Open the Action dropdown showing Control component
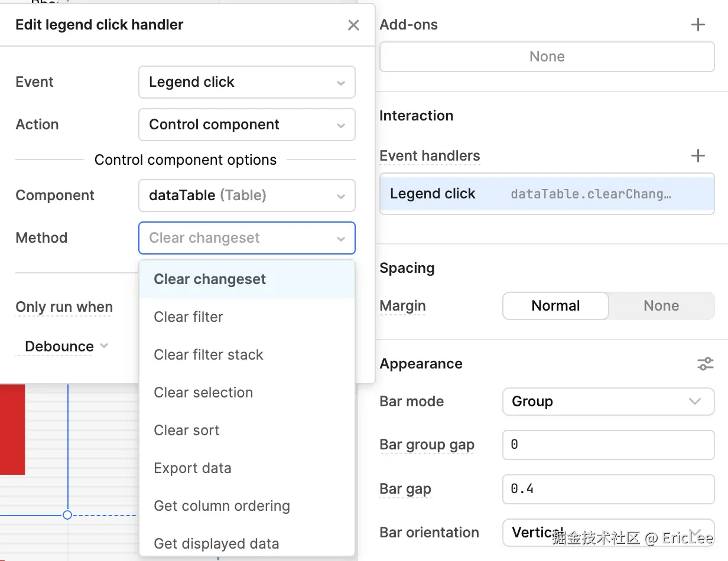The image size is (728, 561). 246,125
